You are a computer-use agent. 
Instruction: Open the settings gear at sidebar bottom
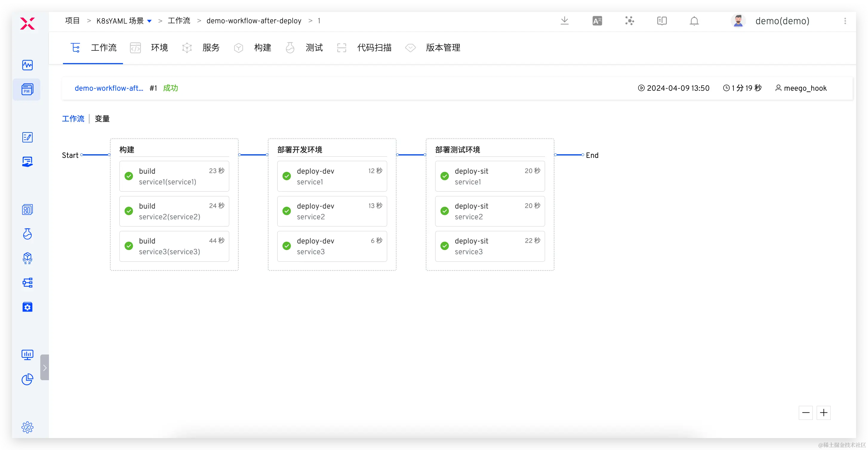(x=27, y=427)
